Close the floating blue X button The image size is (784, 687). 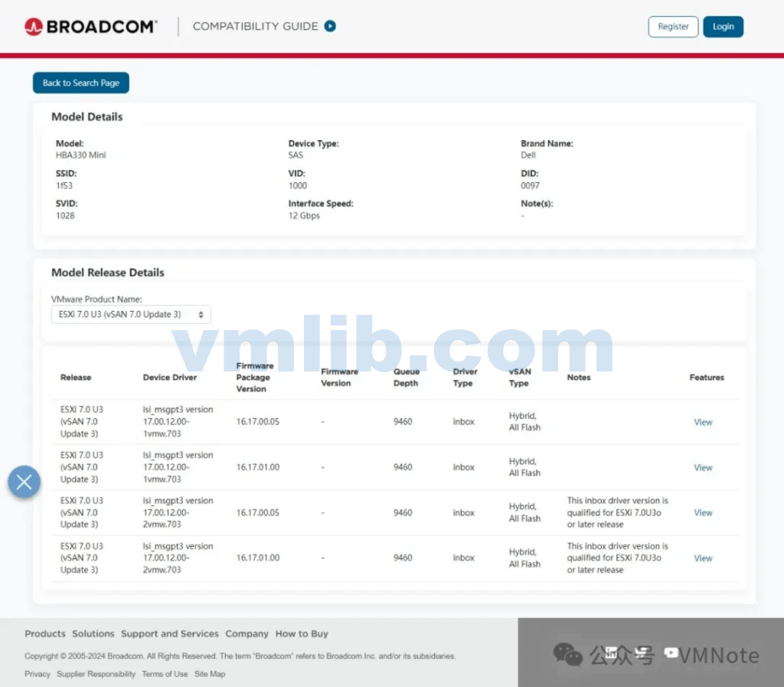pyautogui.click(x=24, y=482)
